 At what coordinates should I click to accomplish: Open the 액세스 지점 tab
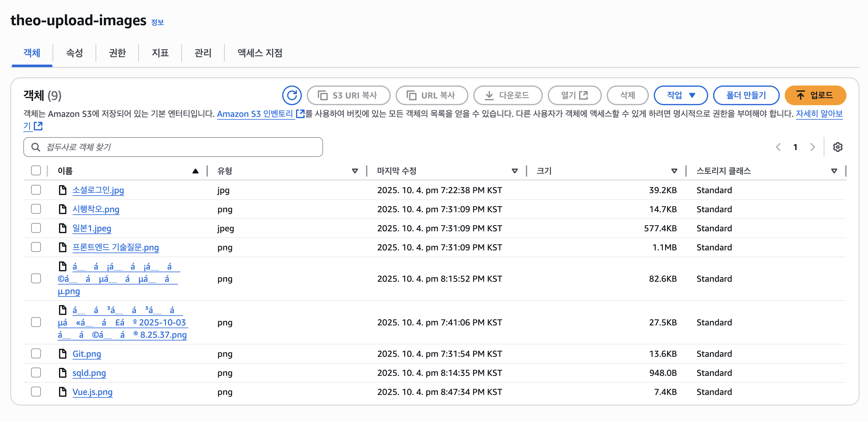pos(259,53)
